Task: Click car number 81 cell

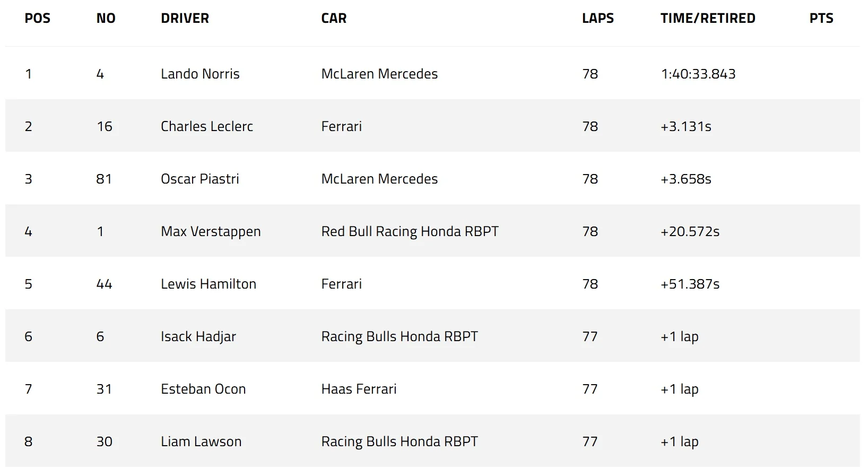Action: (x=104, y=179)
